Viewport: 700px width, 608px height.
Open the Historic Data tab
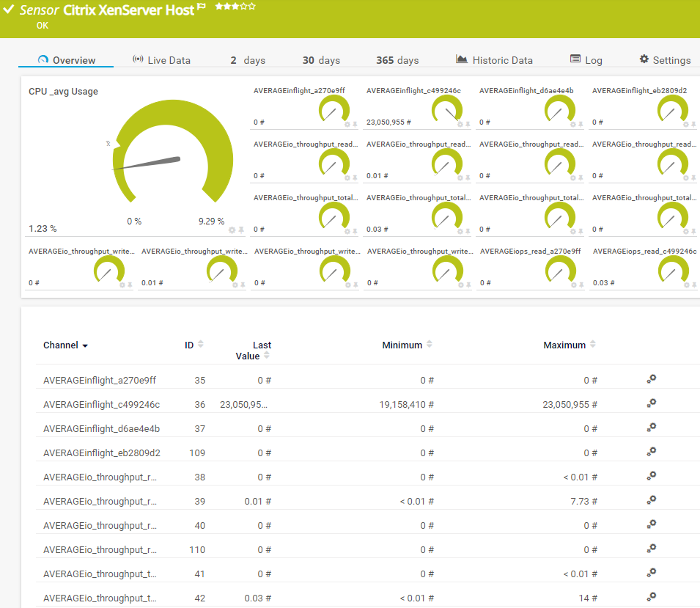click(494, 60)
